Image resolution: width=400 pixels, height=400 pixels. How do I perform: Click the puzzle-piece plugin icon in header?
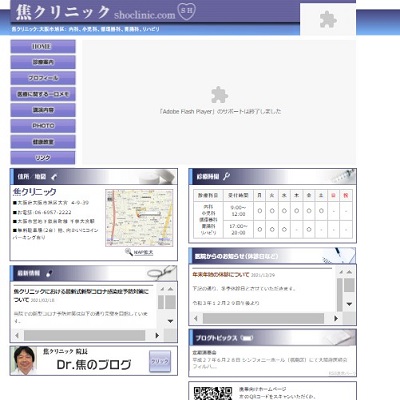328,19
